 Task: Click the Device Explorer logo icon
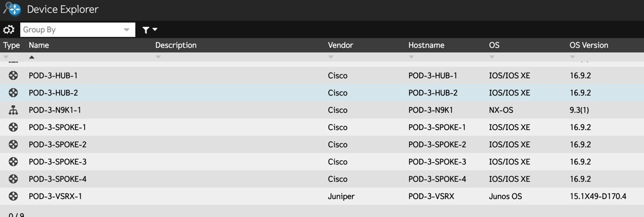(12, 8)
